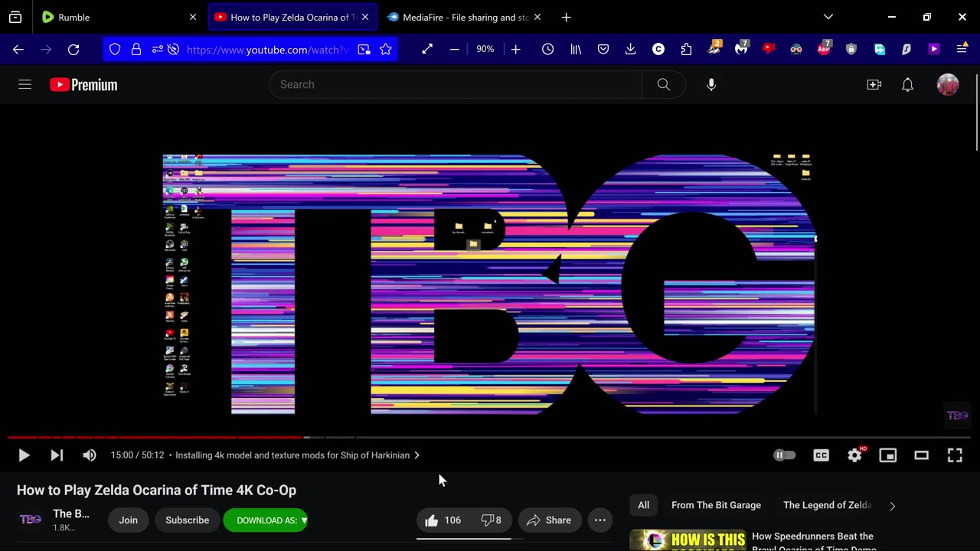Open YouTube notifications bell
The height and width of the screenshot is (551, 980).
pos(907,85)
